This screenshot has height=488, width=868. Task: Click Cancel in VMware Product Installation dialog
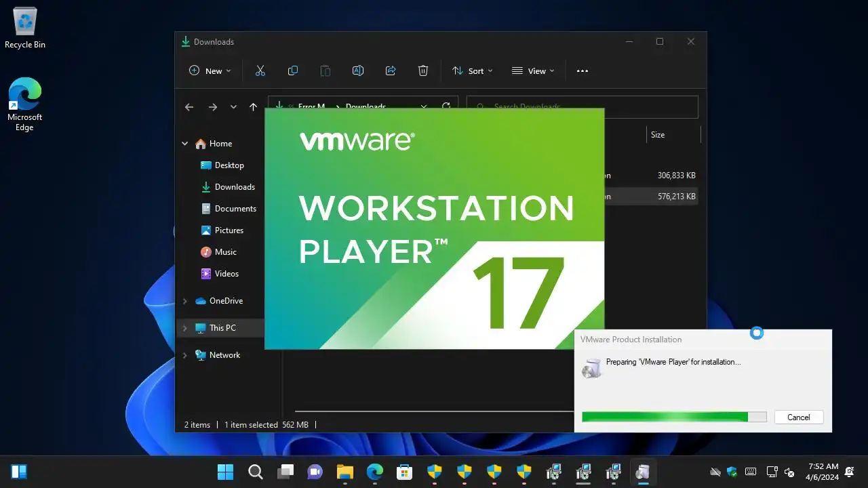click(798, 418)
